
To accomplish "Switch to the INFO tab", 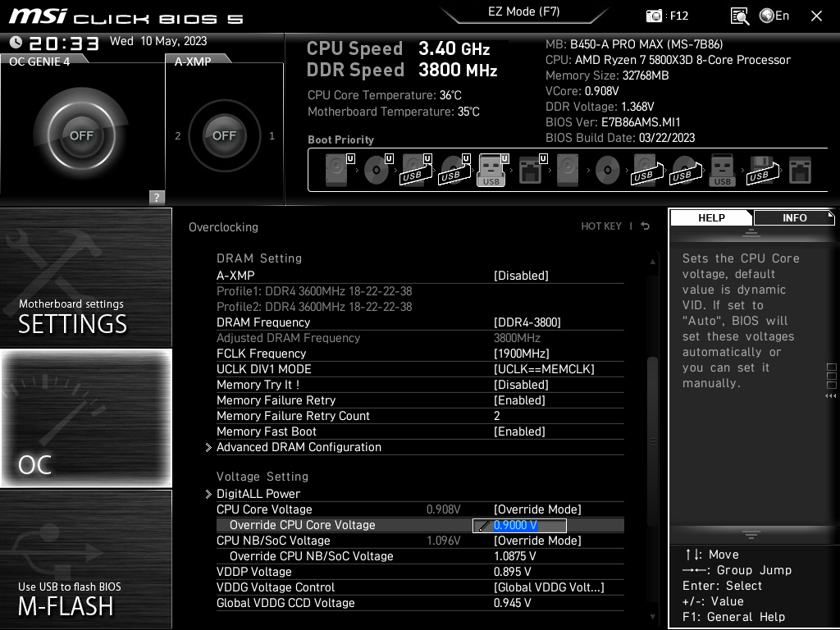I will pos(793,217).
